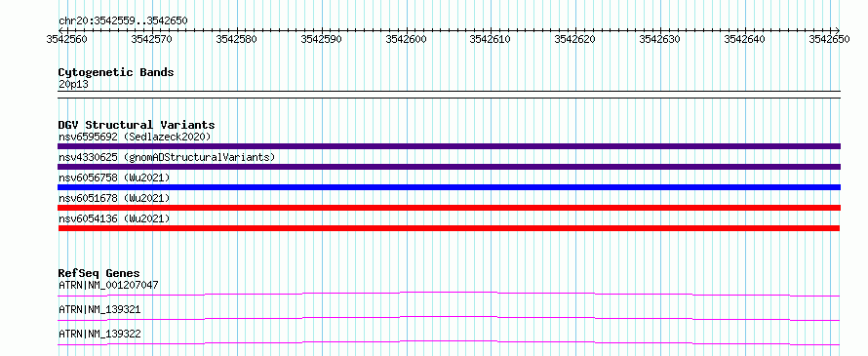Click ruler tick label 3542580

point(237,39)
